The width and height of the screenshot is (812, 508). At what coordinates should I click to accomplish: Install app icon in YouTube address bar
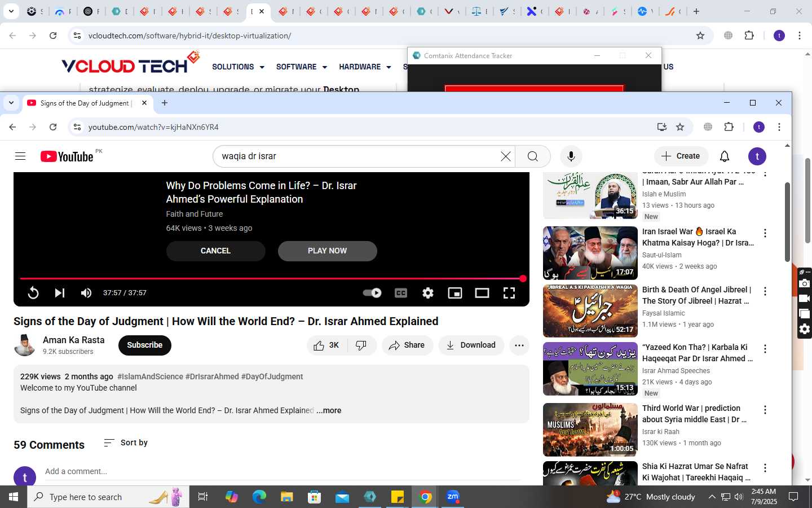click(662, 127)
